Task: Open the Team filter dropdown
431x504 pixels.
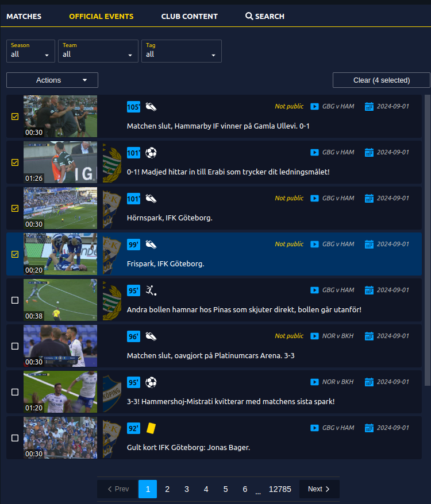Action: click(98, 51)
